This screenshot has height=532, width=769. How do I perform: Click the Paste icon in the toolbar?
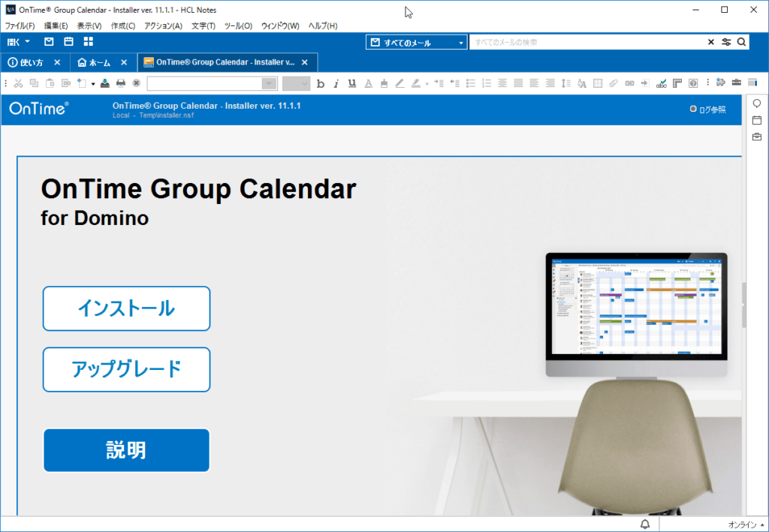[x=50, y=83]
